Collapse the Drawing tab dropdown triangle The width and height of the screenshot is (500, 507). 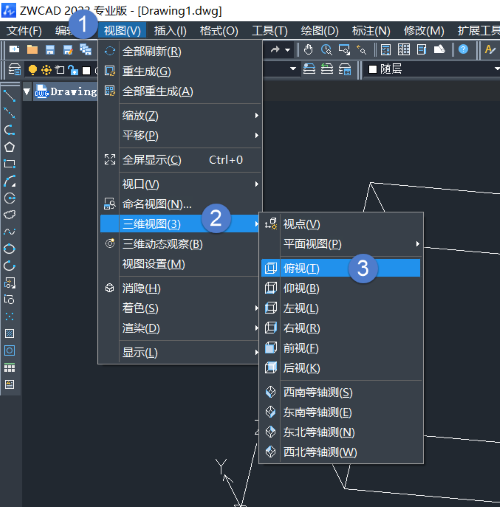click(27, 91)
